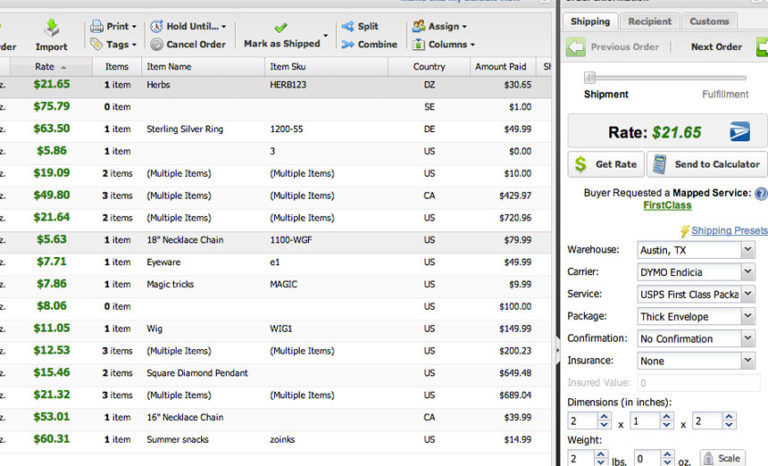Click the Scale button next to Weight
The image size is (768, 466).
click(x=722, y=458)
